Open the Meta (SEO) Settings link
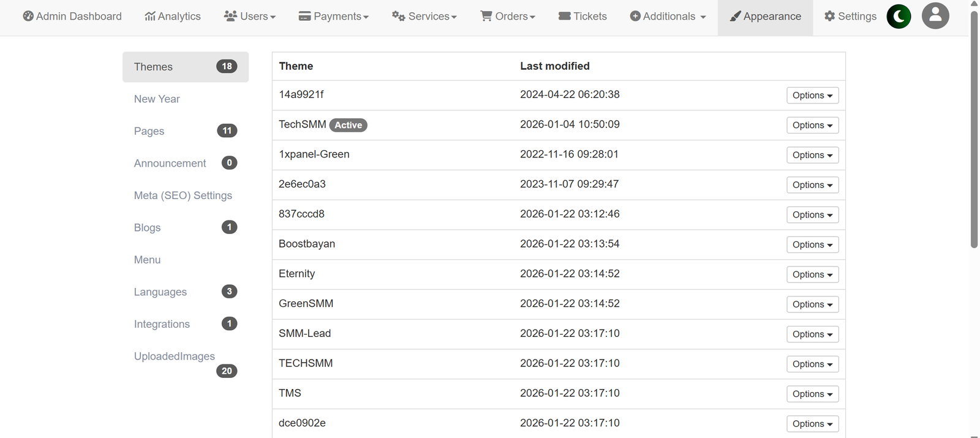The width and height of the screenshot is (980, 438). pos(183,195)
